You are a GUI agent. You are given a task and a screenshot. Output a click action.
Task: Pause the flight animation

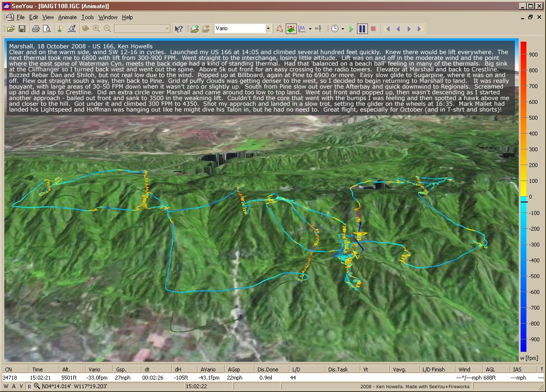coord(362,29)
